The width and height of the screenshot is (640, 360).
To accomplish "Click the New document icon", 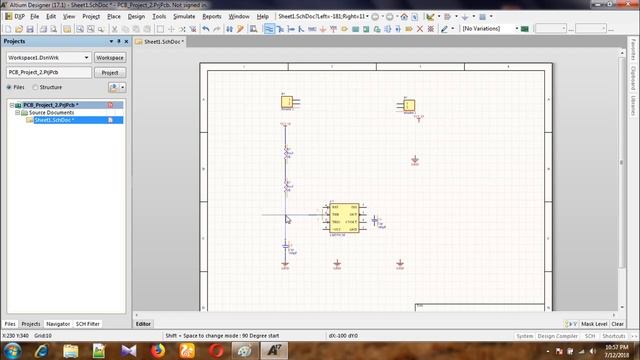I will (8, 29).
